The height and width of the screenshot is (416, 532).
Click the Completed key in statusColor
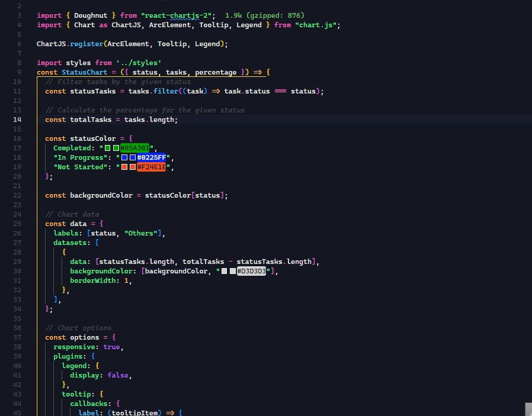[x=72, y=148]
